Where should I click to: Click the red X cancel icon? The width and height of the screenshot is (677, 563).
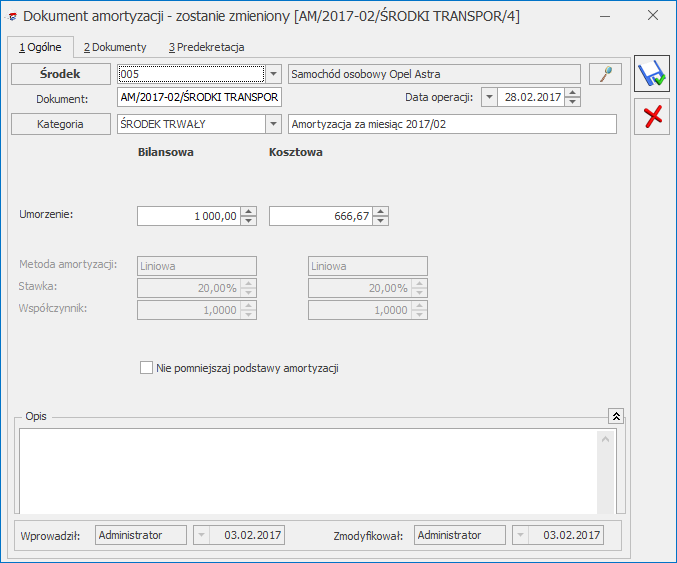click(653, 117)
